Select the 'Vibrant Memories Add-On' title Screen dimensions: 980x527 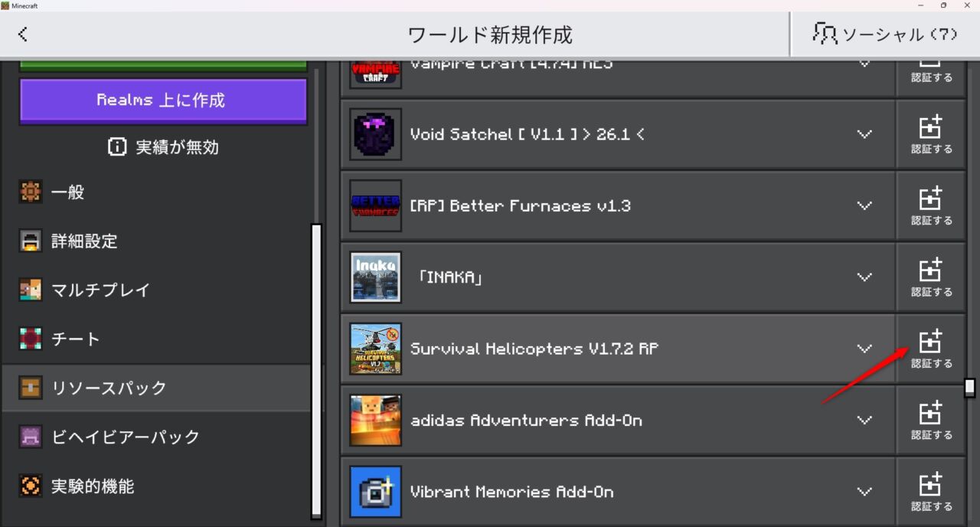point(512,492)
